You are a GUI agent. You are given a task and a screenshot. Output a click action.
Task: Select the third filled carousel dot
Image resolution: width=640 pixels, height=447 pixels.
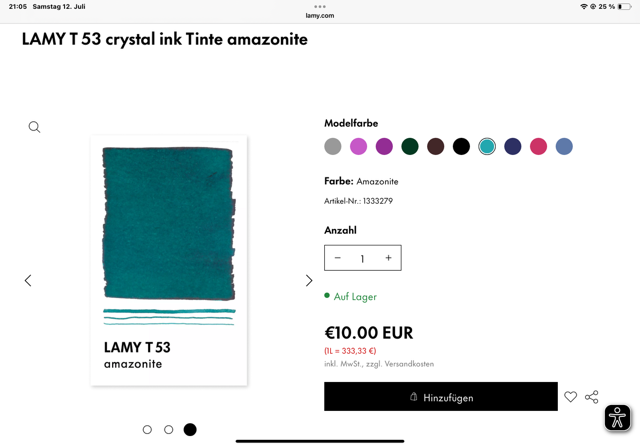point(190,429)
